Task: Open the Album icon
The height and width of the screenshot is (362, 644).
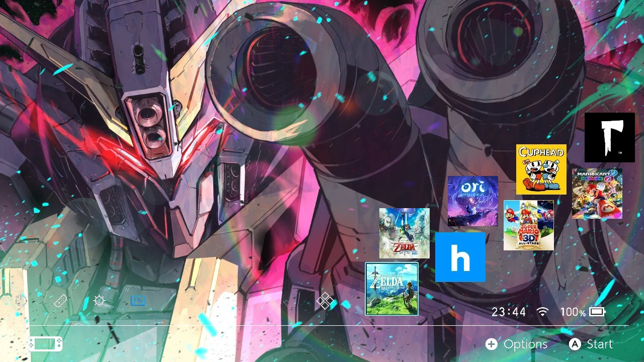Action: (x=138, y=301)
